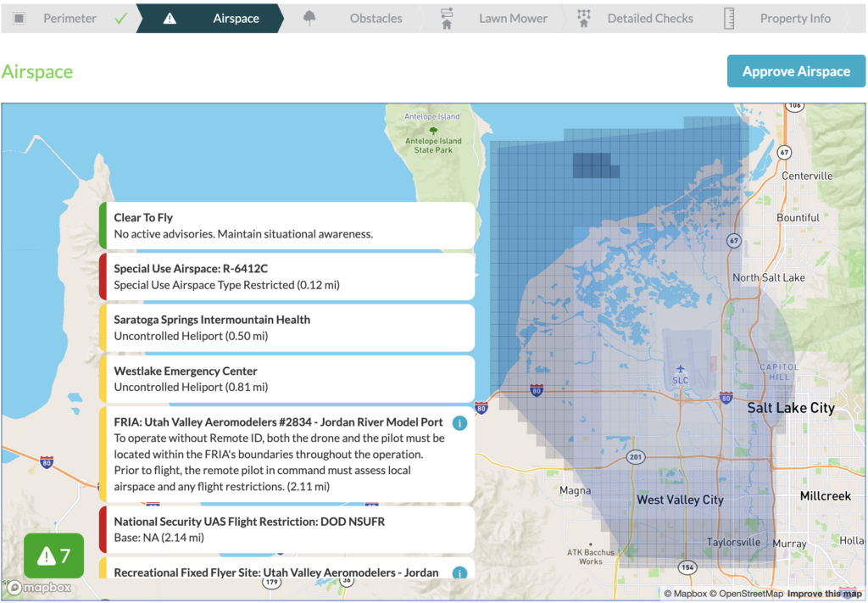This screenshot has width=868, height=603.
Task: Click the Mapbox logo on map
Action: [x=39, y=588]
